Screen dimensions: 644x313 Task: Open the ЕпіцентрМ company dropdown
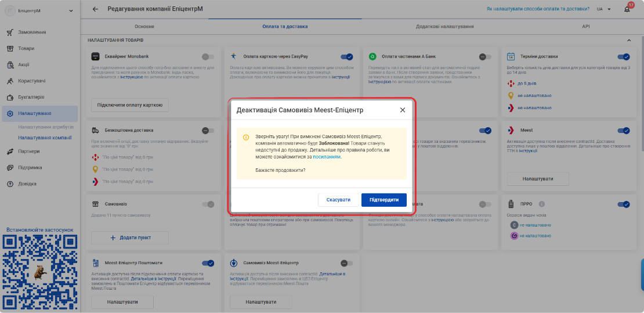pyautogui.click(x=39, y=10)
